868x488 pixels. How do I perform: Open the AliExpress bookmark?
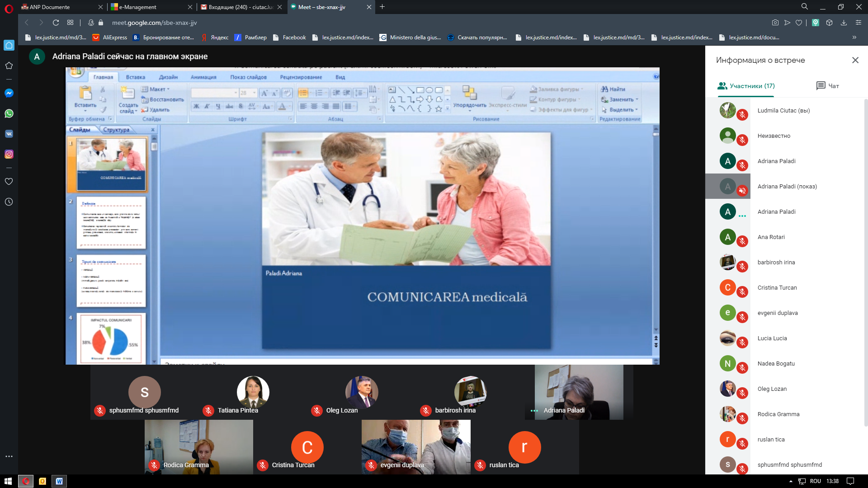pyautogui.click(x=109, y=38)
